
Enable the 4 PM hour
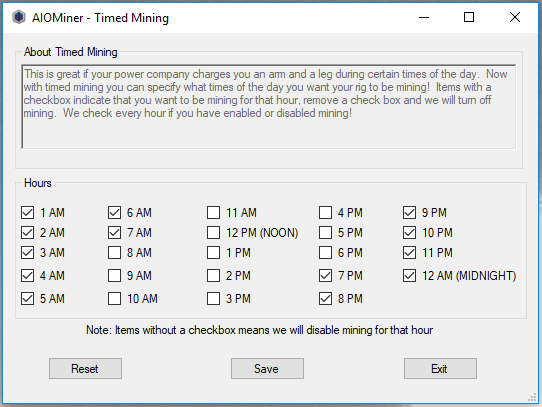coord(325,213)
